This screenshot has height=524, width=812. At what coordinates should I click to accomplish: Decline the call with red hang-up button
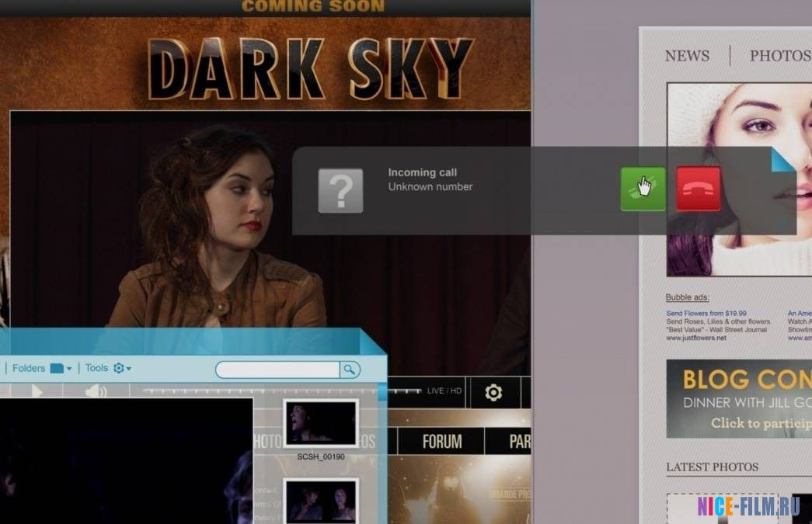coord(698,189)
